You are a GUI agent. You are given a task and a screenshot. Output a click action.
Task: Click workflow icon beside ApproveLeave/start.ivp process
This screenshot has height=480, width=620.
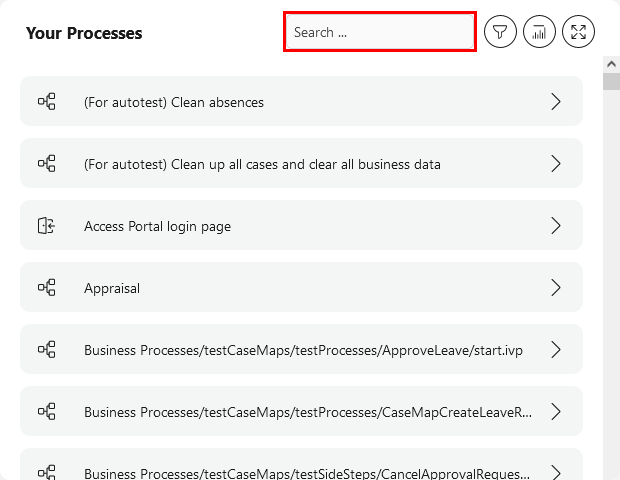(46, 350)
